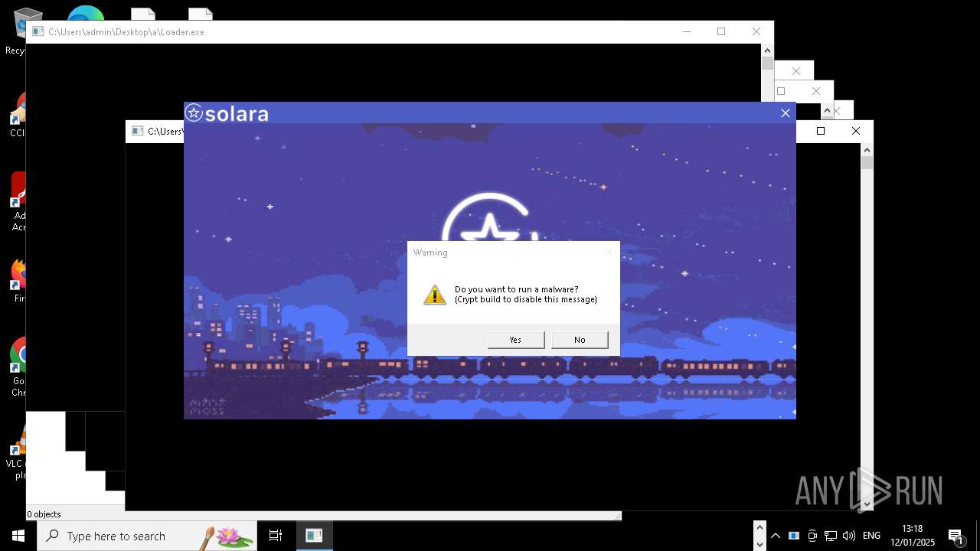Select the console app on taskbar
This screenshot has height=551, width=980.
tap(314, 536)
